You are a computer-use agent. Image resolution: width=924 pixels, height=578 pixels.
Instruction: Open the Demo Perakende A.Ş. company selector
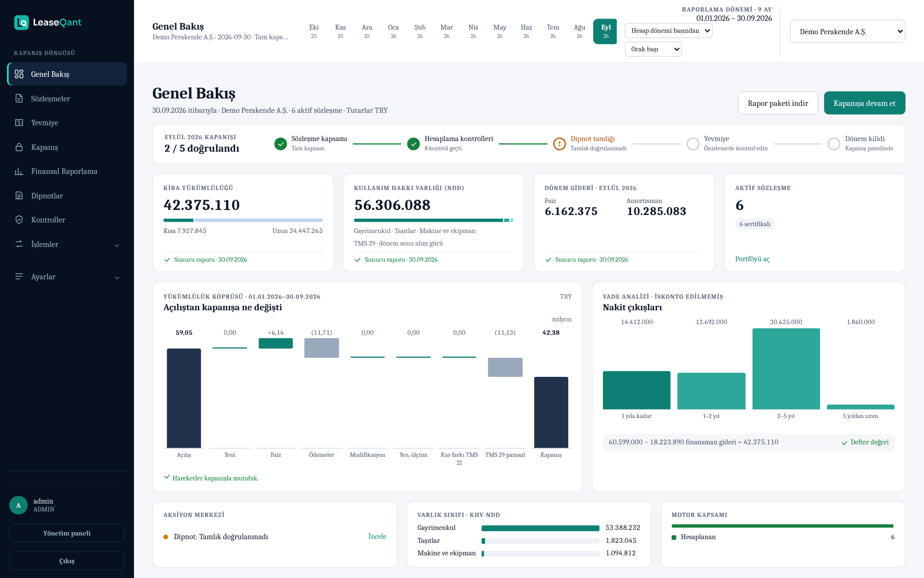[847, 31]
